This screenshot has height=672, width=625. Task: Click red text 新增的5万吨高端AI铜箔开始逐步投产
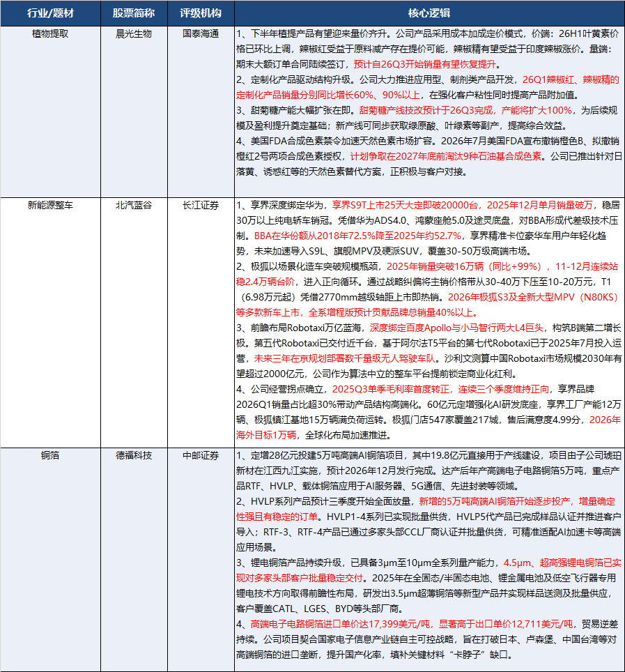click(x=494, y=501)
